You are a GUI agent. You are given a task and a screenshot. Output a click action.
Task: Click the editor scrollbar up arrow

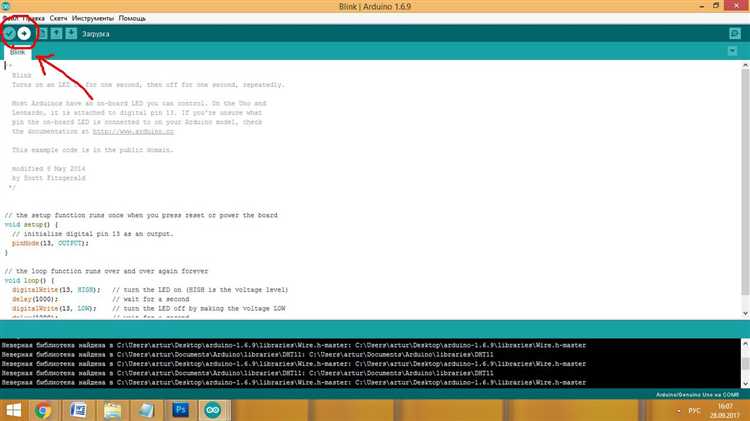(x=745, y=65)
